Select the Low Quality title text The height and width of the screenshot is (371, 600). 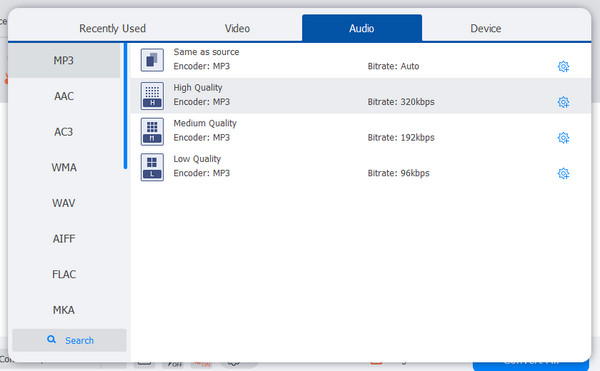tap(197, 159)
